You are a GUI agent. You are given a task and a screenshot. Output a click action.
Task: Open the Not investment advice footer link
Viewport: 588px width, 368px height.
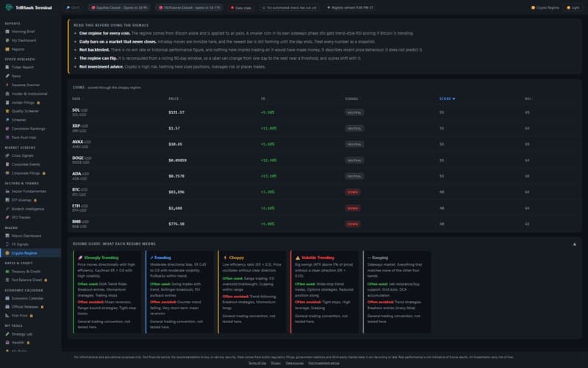click(323, 363)
